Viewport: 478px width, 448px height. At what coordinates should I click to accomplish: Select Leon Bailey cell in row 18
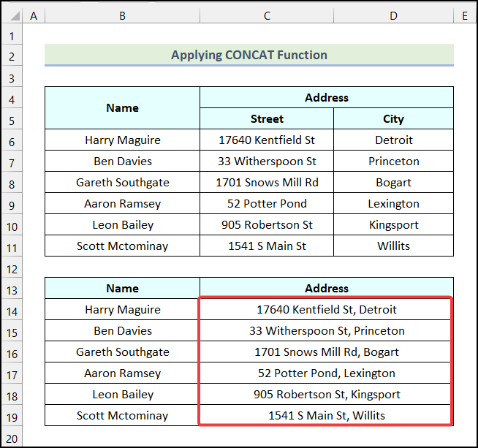[x=122, y=394]
